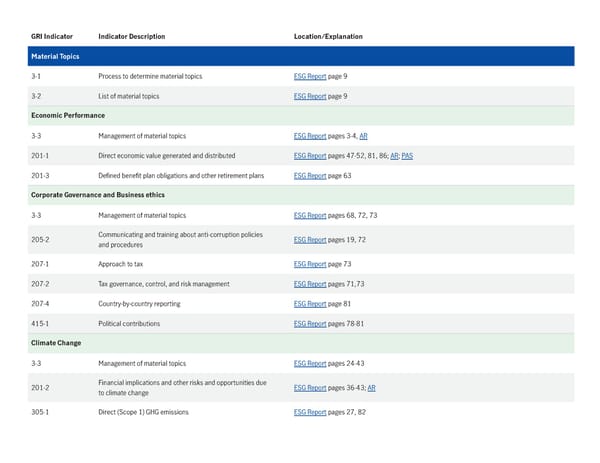The height and width of the screenshot is (463, 600).
Task: Open ESG Report link citing pages 3-4
Action: (x=310, y=135)
